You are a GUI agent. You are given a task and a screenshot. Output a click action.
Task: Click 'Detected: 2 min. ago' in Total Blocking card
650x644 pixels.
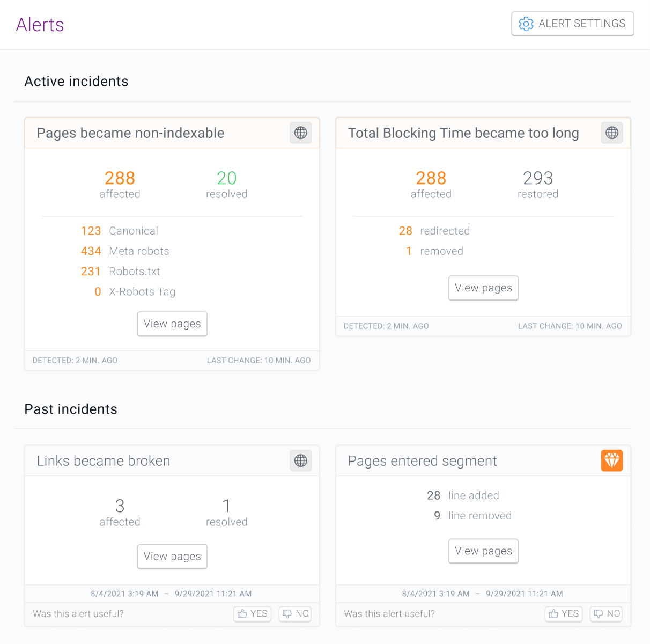click(386, 326)
